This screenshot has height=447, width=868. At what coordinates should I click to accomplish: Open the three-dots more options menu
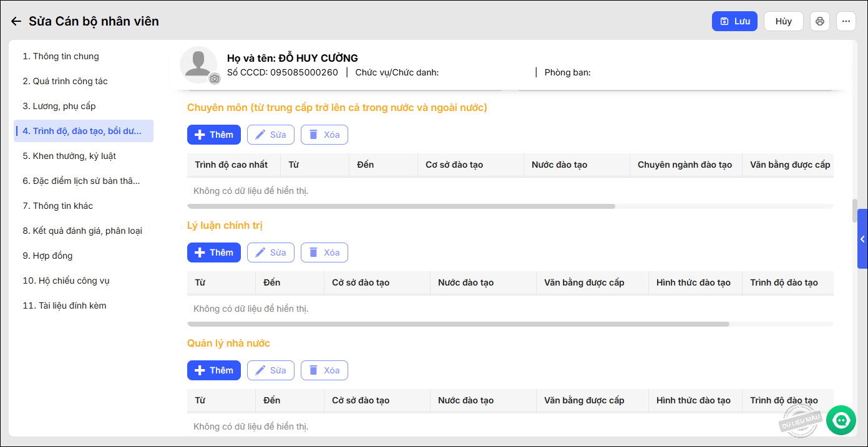tap(846, 21)
